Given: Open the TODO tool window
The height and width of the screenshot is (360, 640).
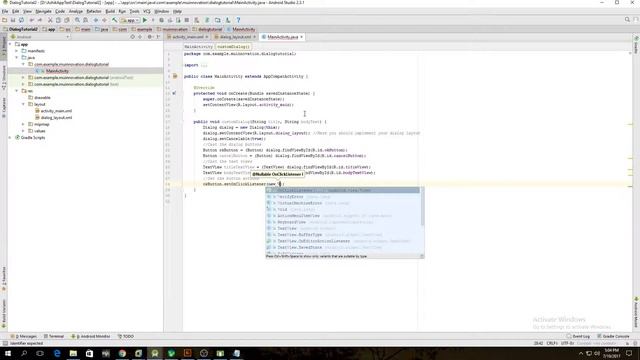Looking at the screenshot, I should click(126, 336).
